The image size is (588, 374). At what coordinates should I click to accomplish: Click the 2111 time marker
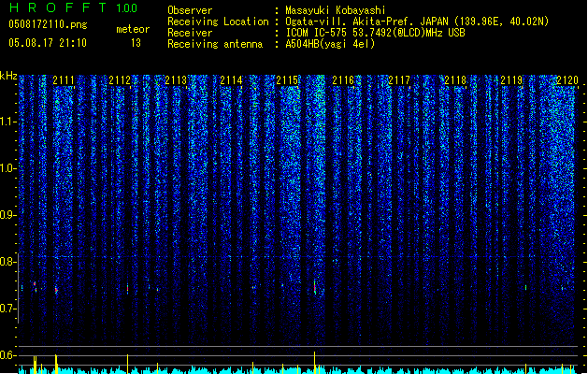pyautogui.click(x=64, y=80)
